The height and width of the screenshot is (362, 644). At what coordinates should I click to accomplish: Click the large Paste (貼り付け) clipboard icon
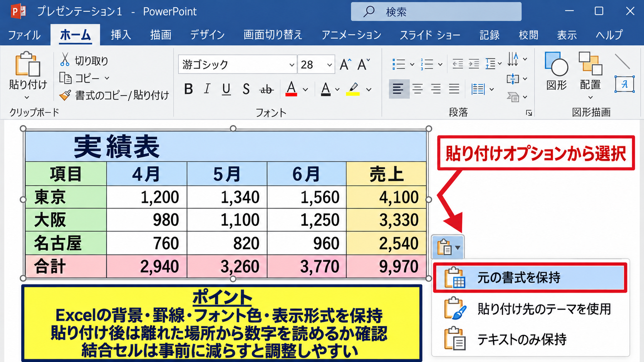click(27, 64)
